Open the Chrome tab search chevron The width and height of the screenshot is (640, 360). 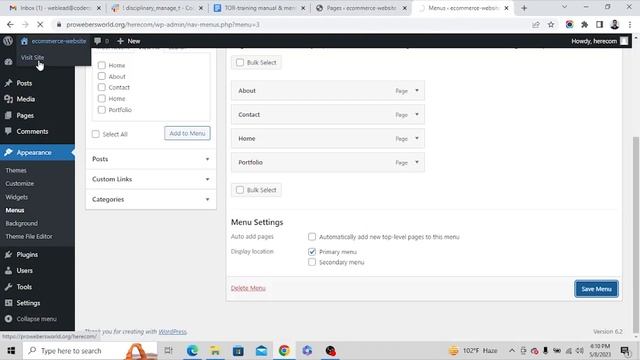(564, 7)
